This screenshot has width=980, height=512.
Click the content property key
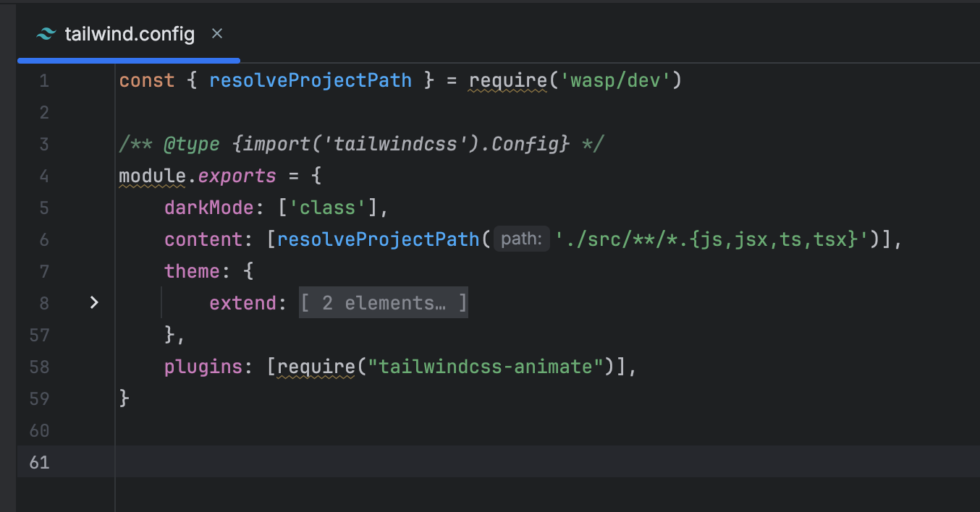tap(203, 239)
